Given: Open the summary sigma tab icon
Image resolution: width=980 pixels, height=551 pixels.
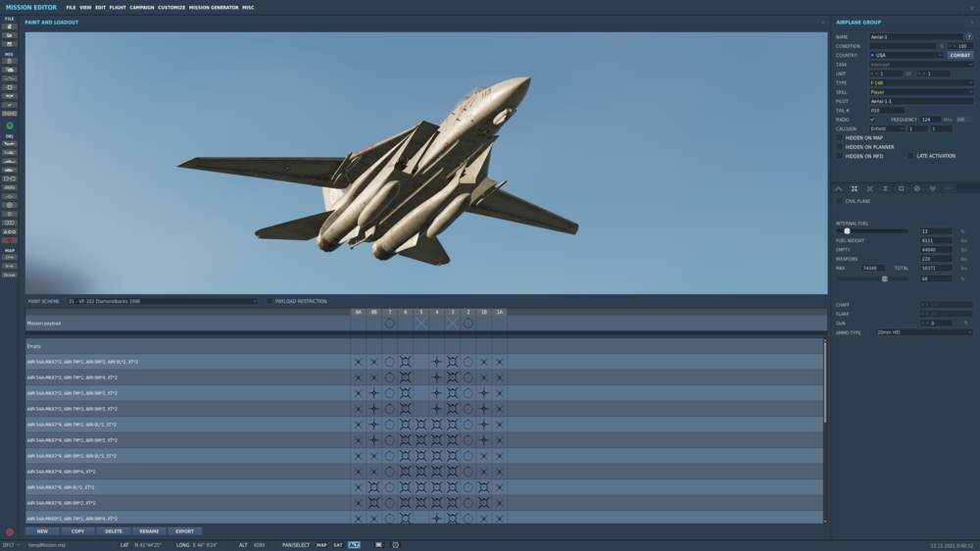Looking at the screenshot, I should click(886, 189).
